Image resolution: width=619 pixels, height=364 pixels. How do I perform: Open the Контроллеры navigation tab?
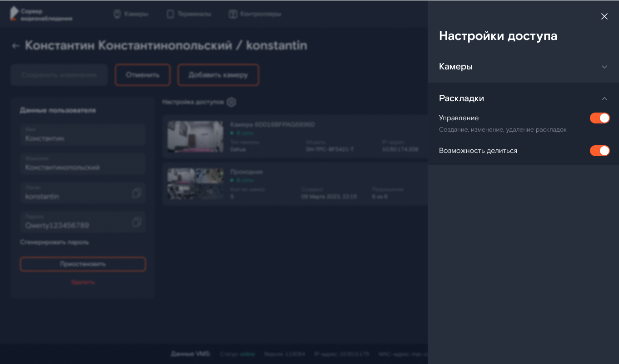coord(255,14)
